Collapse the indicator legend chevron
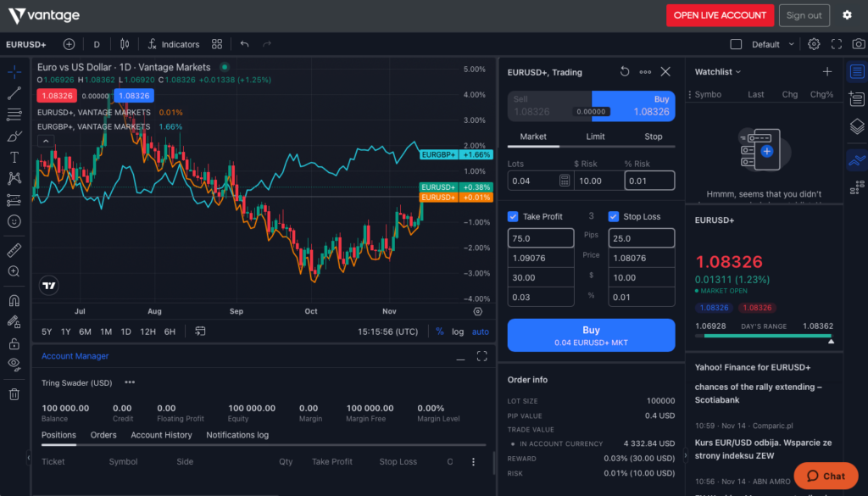This screenshot has width=868, height=496. 46,141
